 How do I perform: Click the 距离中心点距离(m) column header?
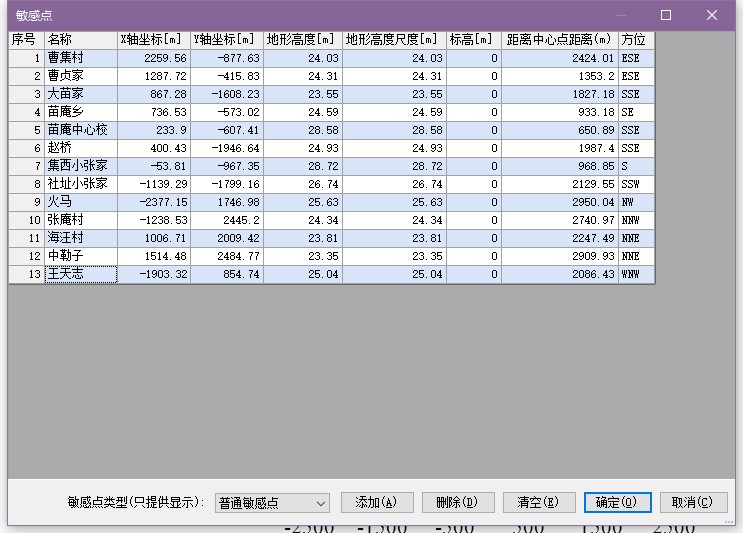click(x=559, y=40)
